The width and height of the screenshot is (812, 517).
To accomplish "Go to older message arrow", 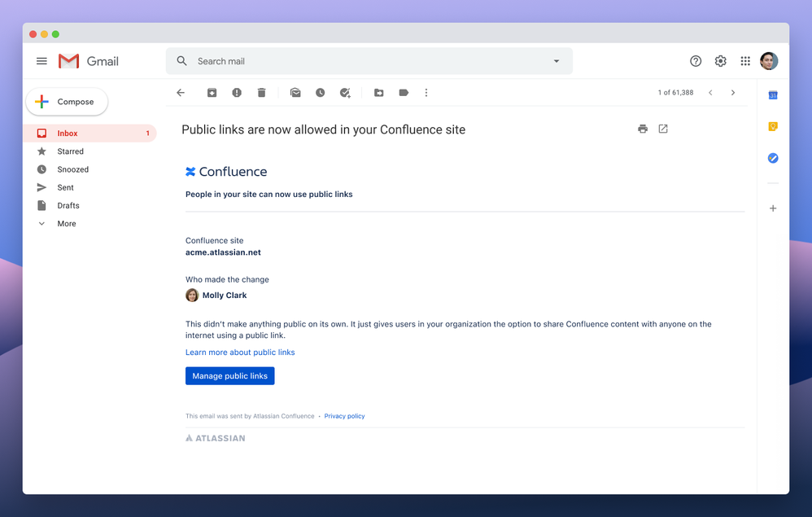I will click(733, 93).
